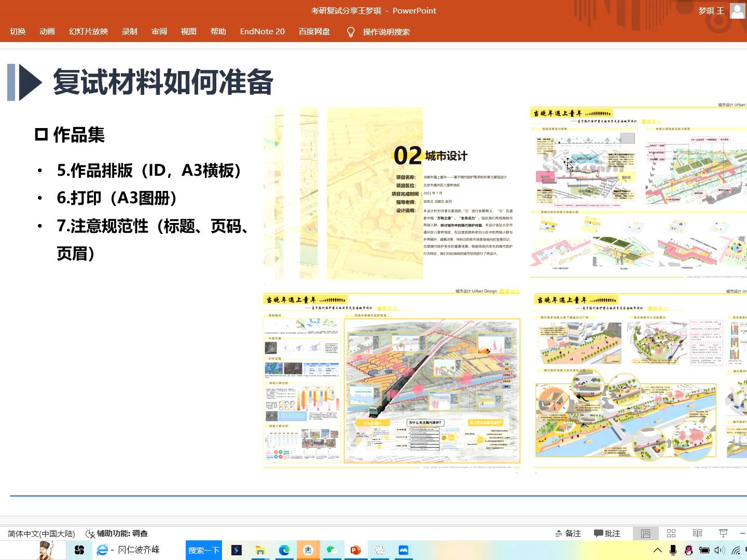Screen dimensions: 747x560
Task: Open the highlighted CAJ-style app taskbar icon
Action: tap(308, 550)
